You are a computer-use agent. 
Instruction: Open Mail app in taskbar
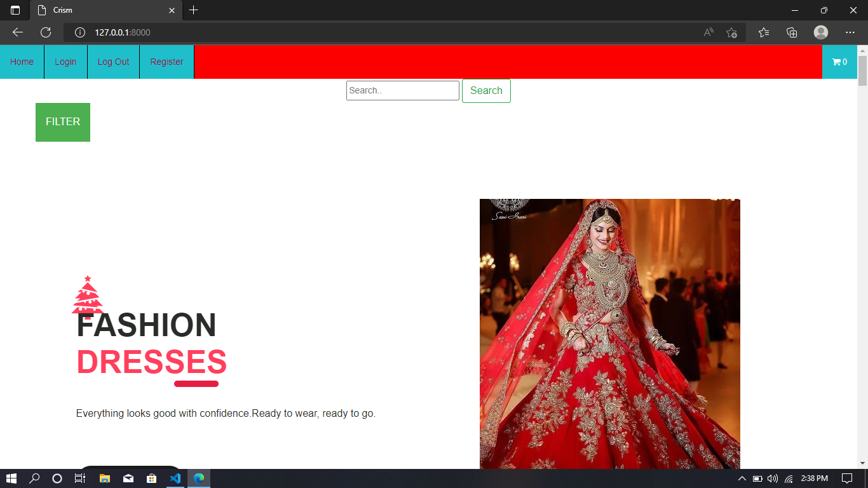click(128, 478)
